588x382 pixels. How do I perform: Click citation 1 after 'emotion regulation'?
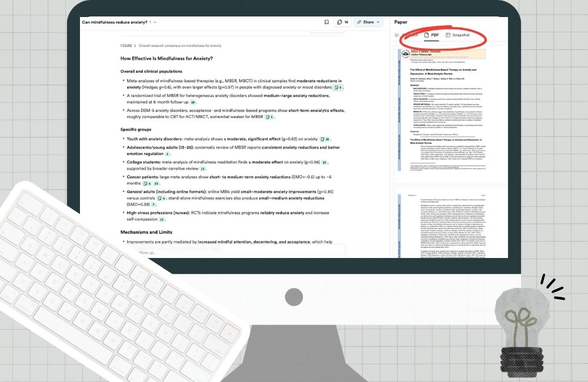point(168,154)
